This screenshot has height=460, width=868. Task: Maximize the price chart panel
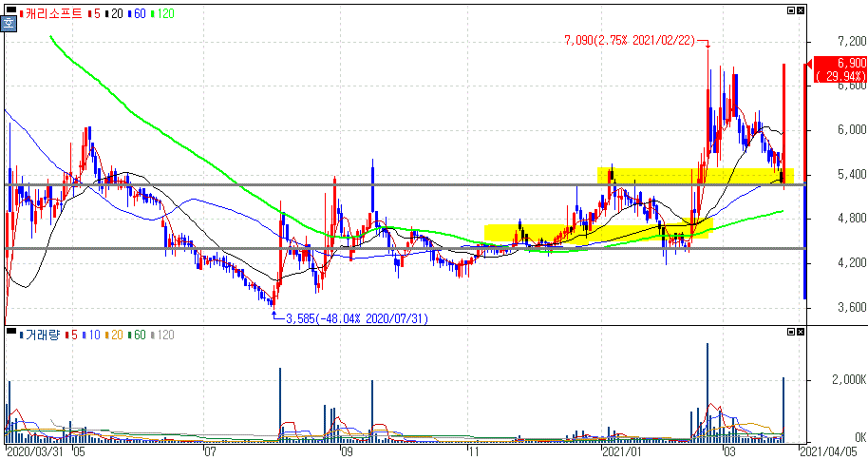click(791, 10)
